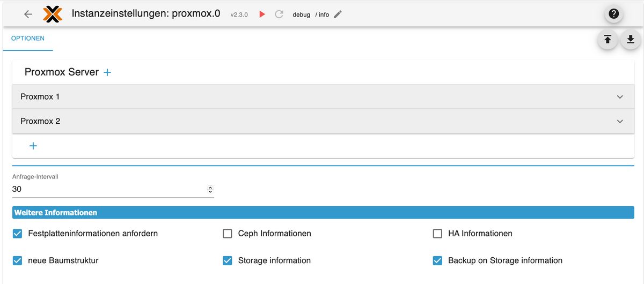Click the Proxmox adapter logo
Image resolution: width=644 pixels, height=284 pixels.
[52, 14]
